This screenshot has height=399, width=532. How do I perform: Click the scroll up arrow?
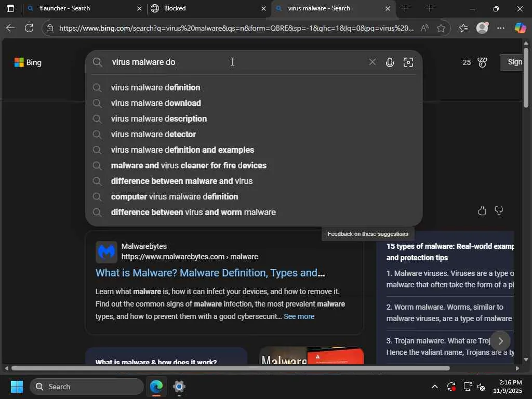[x=526, y=43]
